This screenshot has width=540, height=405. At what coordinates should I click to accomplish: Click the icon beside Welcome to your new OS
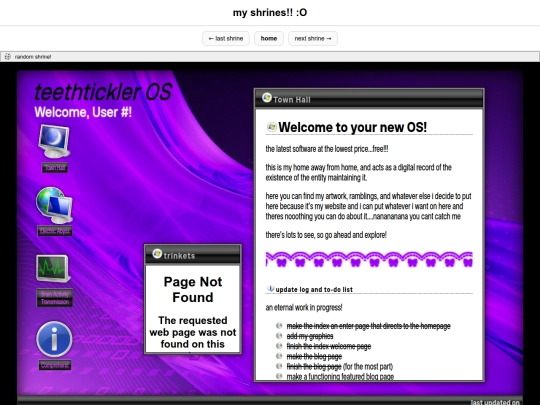(271, 127)
